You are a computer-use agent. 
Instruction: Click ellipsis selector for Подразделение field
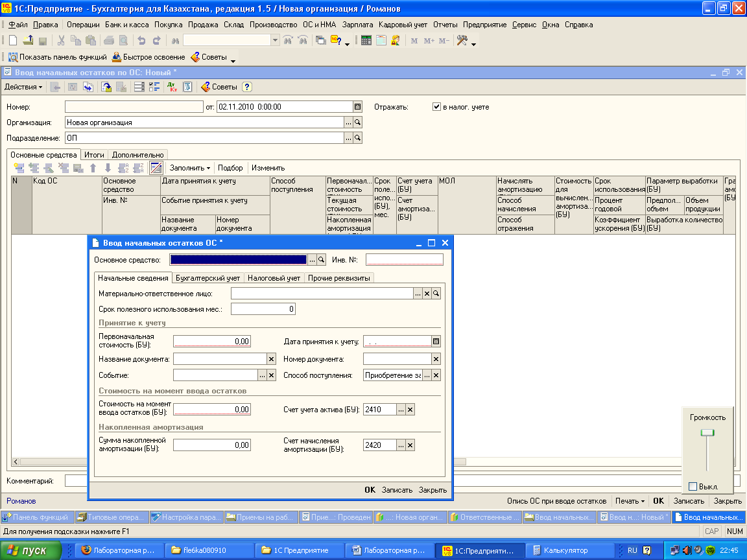(x=348, y=138)
